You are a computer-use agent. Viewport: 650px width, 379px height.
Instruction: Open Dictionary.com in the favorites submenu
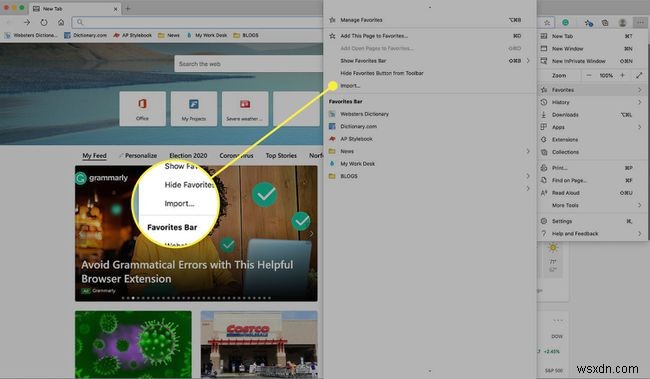point(429,126)
